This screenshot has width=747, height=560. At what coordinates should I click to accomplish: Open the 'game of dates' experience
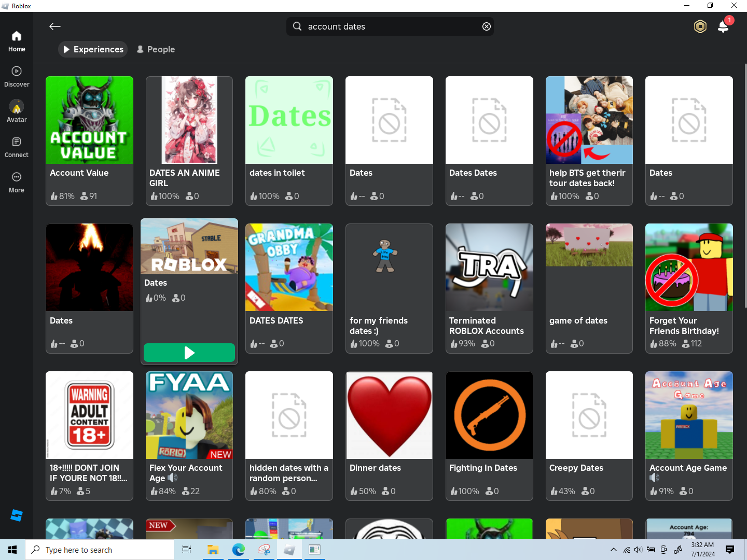pos(589,288)
